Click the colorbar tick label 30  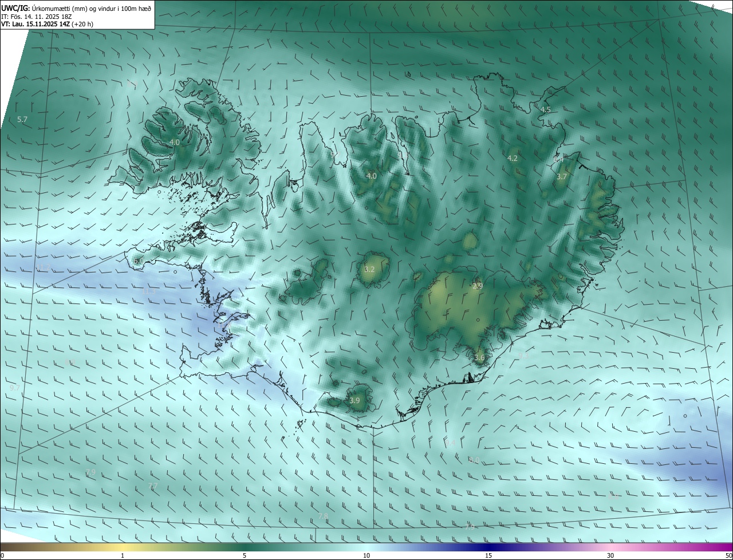[x=610, y=555]
